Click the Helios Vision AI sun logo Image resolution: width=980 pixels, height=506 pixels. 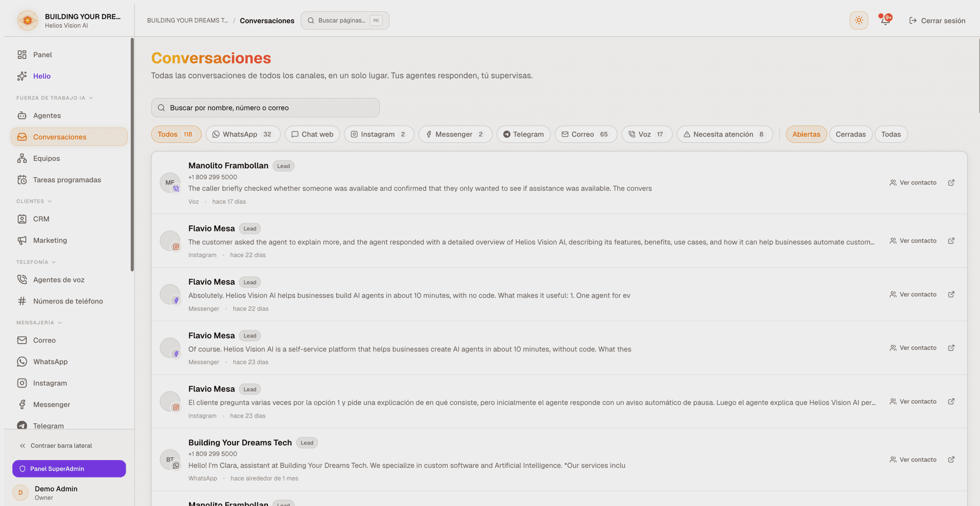click(28, 20)
